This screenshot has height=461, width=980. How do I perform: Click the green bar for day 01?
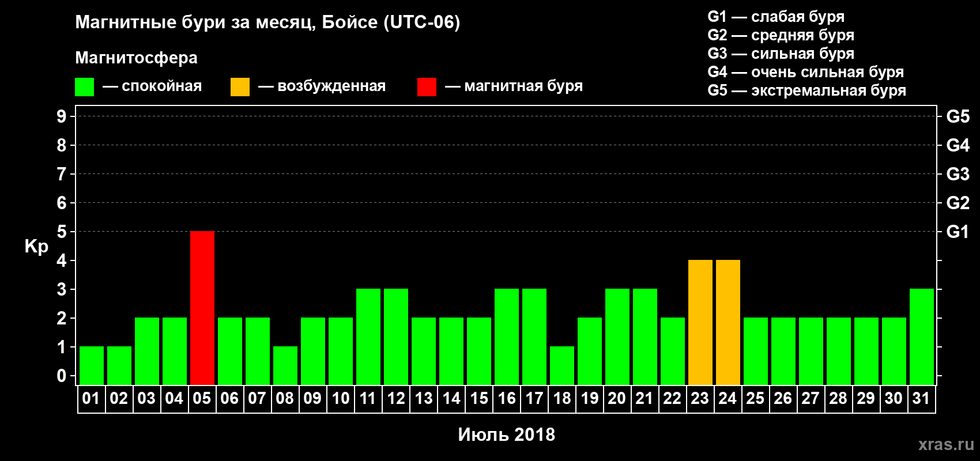[x=92, y=365]
